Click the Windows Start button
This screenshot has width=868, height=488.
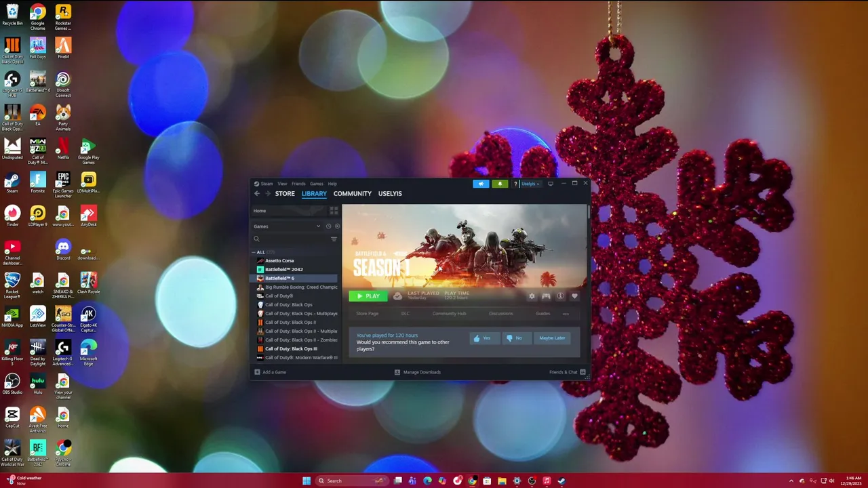coord(307,481)
